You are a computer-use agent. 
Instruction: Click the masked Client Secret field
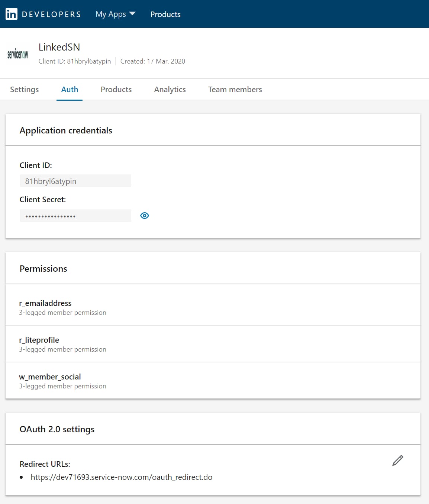click(75, 216)
